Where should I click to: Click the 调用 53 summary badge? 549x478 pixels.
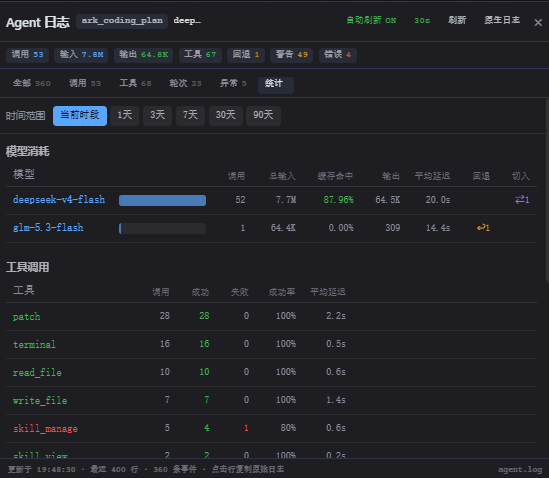[27, 55]
